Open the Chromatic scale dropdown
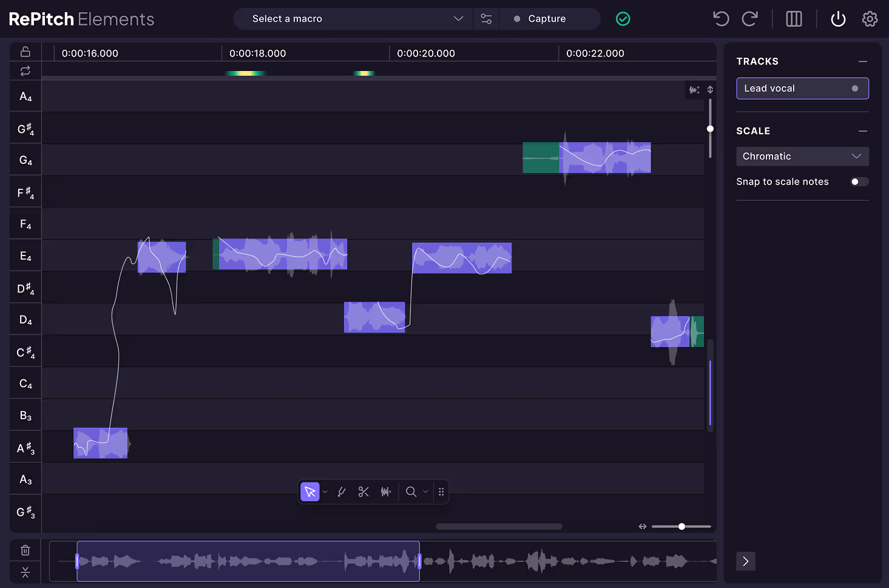Viewport: 889px width, 588px height. (x=802, y=156)
